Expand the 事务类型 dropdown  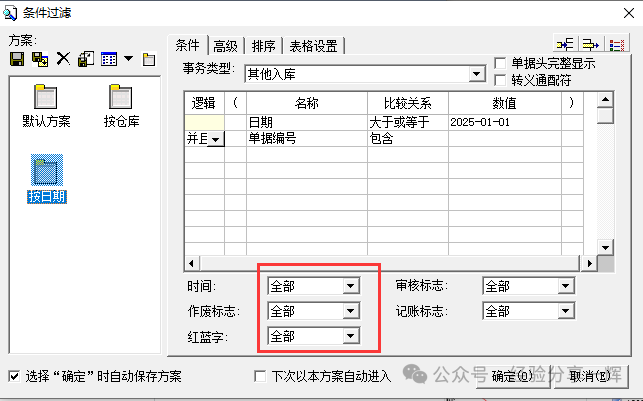476,74
